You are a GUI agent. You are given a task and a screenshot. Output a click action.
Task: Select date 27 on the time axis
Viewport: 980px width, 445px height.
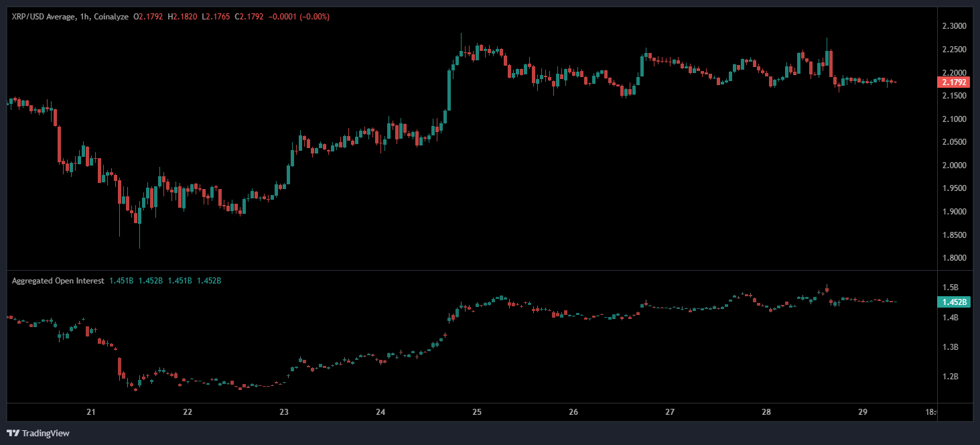670,412
